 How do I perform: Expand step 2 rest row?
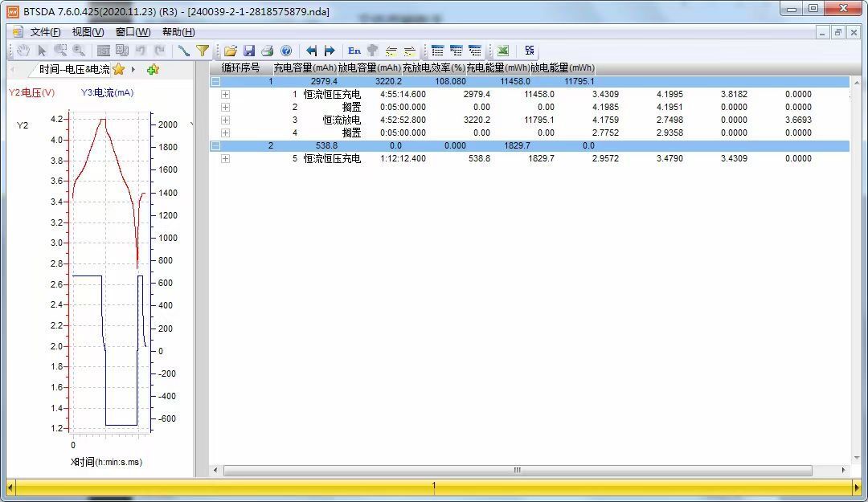tap(225, 107)
